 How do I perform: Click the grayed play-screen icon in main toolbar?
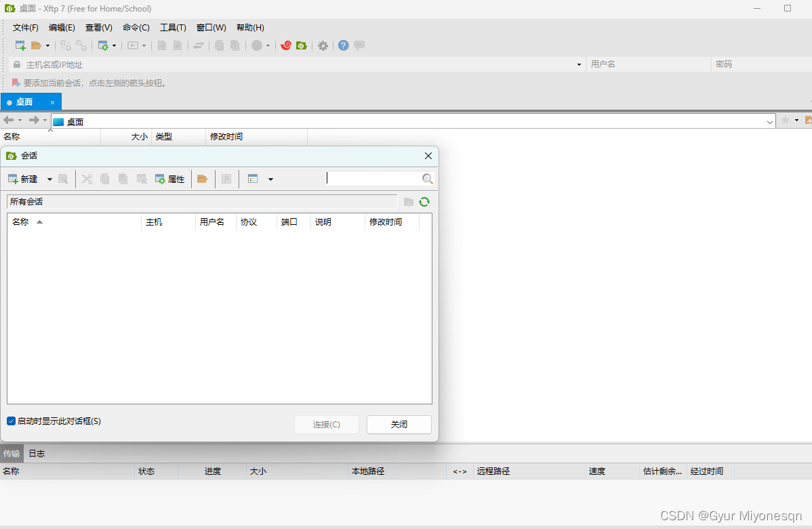(x=133, y=45)
